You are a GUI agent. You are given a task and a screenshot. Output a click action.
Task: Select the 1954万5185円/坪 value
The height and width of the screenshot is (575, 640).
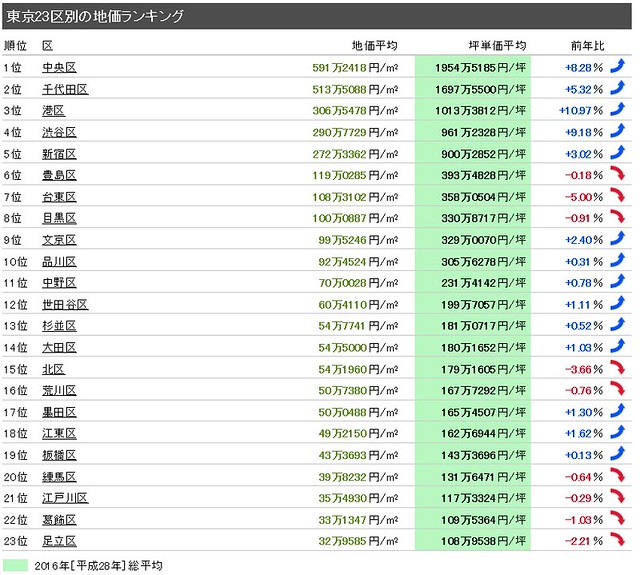click(480, 68)
